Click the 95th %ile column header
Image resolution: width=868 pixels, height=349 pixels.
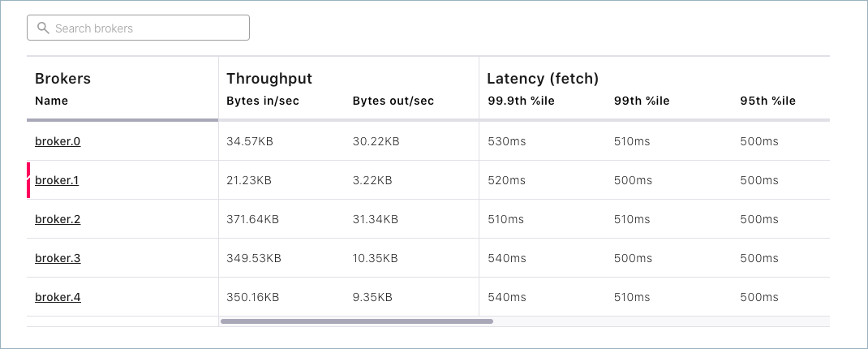click(x=768, y=101)
